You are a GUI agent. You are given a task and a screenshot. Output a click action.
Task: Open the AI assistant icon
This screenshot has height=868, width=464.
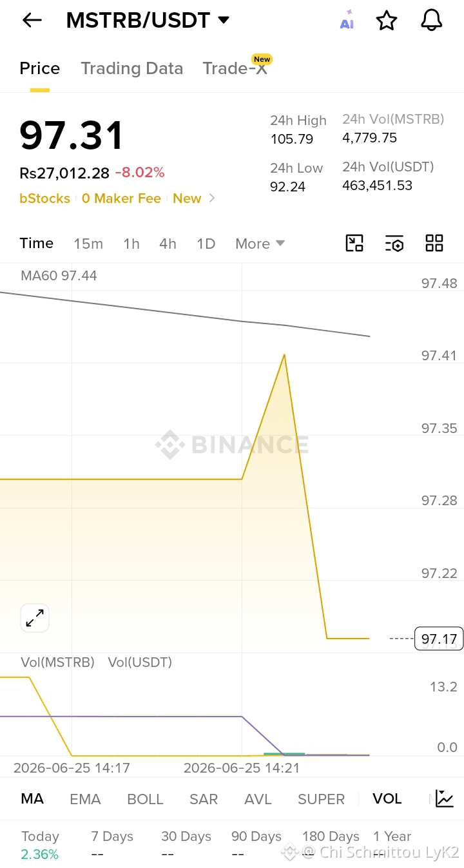pyautogui.click(x=347, y=20)
